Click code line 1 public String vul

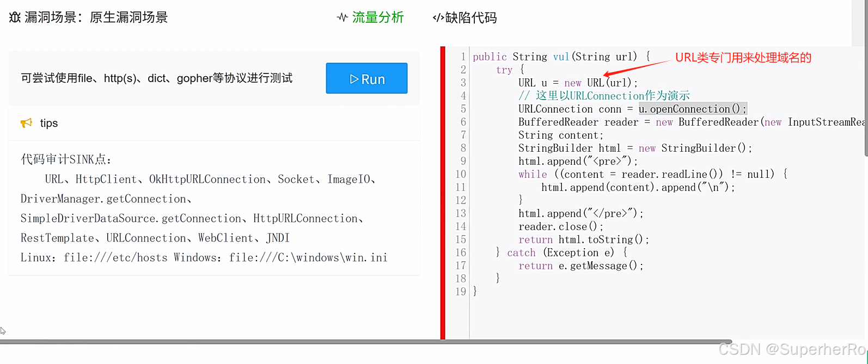click(561, 57)
